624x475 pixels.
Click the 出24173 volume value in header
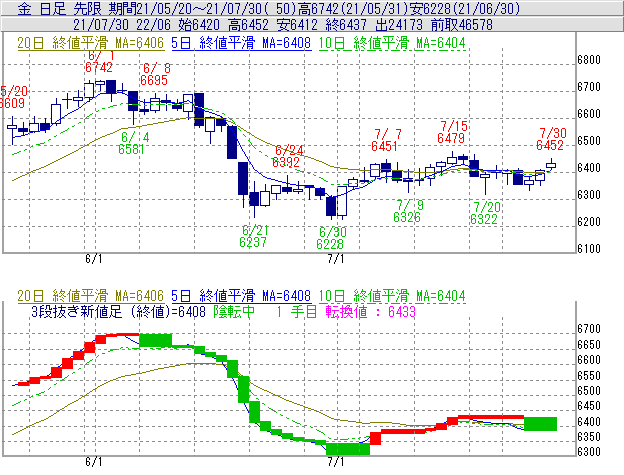[x=399, y=25]
